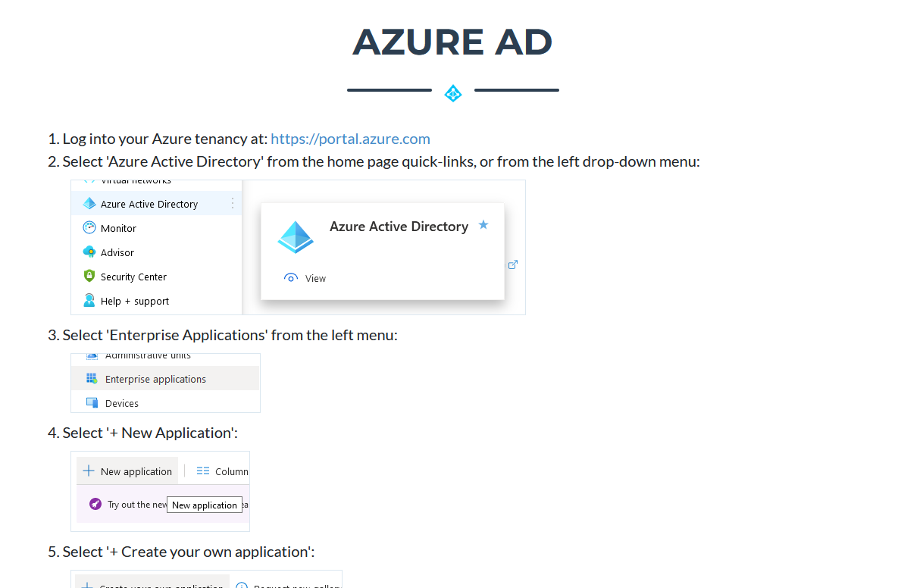Click the eye icon next to View

click(x=291, y=278)
